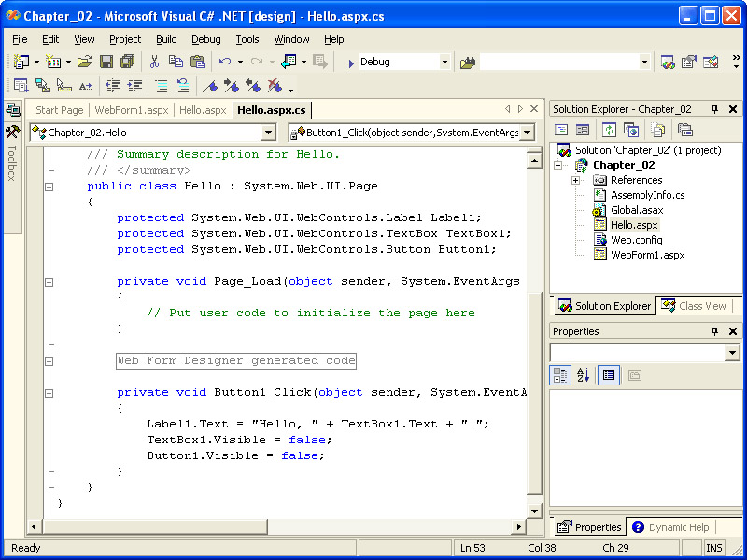Click the Save All toolbar icon
Viewport: 747px width, 560px height.
pyautogui.click(x=127, y=62)
